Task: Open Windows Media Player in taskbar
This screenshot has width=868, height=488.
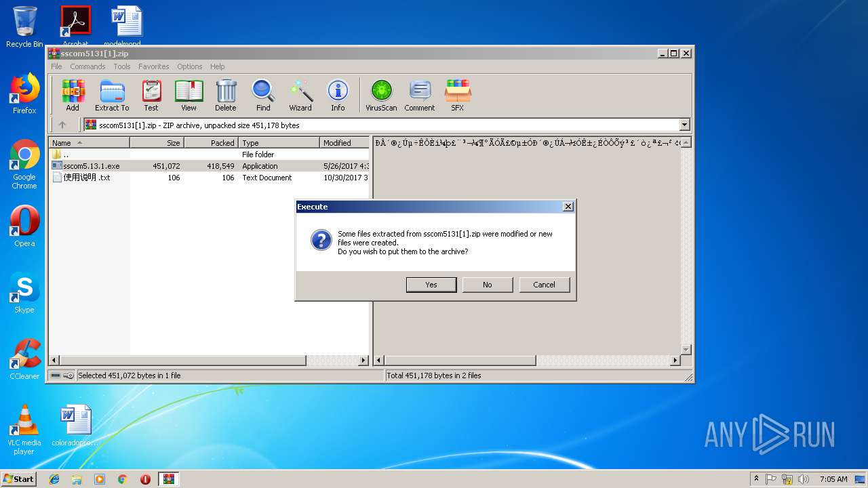Action: [x=100, y=479]
